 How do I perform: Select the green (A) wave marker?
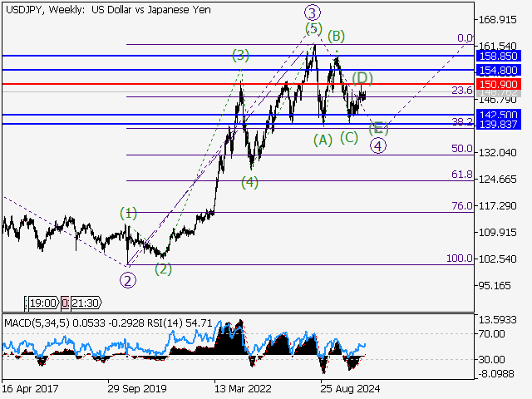[323, 140]
